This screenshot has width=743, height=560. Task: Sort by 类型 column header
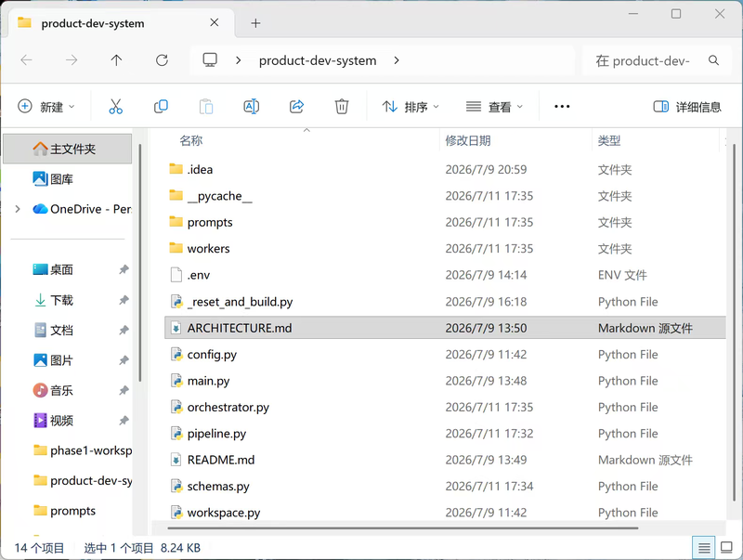(609, 141)
